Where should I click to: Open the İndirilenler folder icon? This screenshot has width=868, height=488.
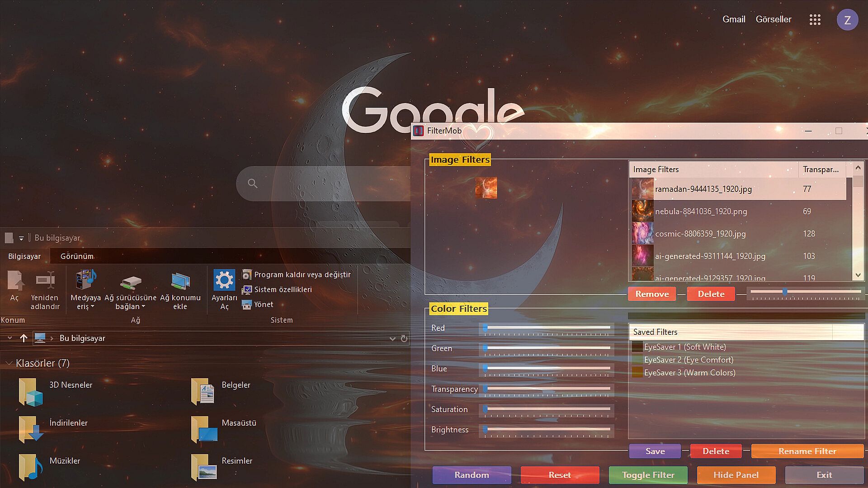tap(31, 429)
